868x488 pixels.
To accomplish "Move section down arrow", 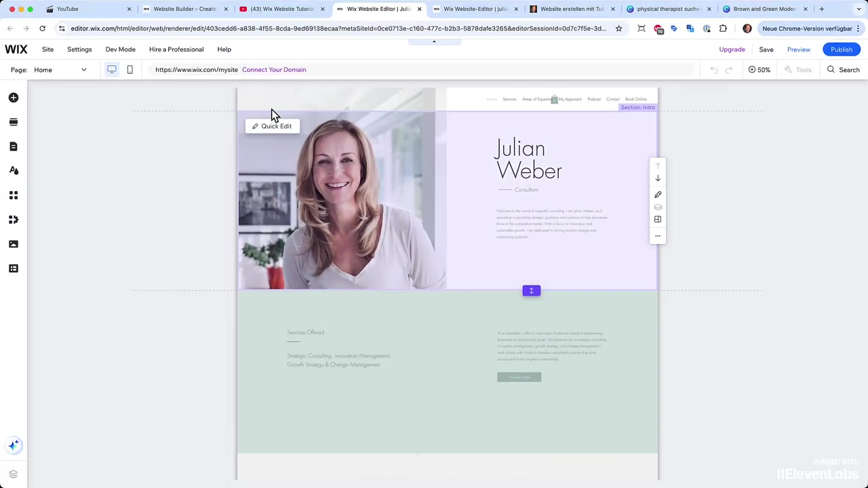I will 658,178.
